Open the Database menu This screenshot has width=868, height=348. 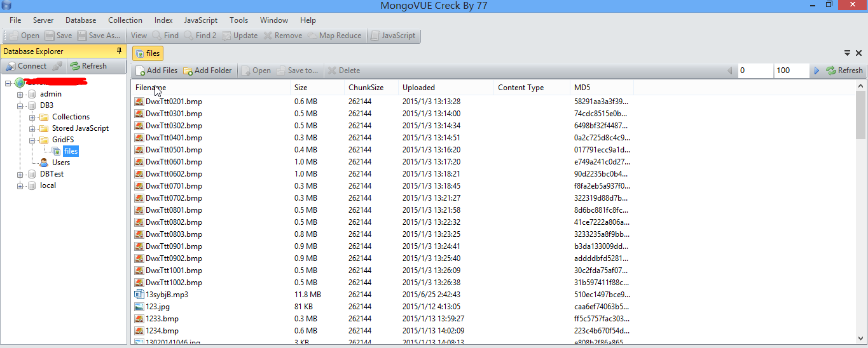81,20
